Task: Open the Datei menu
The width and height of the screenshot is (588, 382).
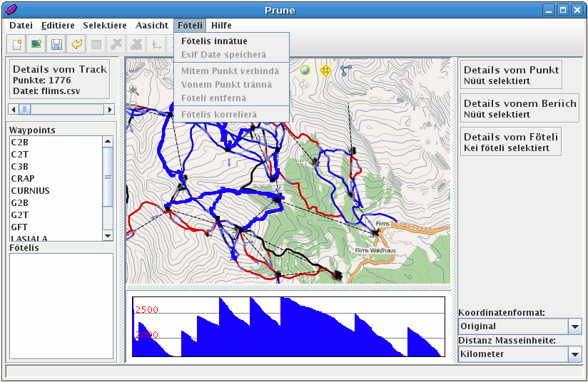Action: click(x=21, y=25)
